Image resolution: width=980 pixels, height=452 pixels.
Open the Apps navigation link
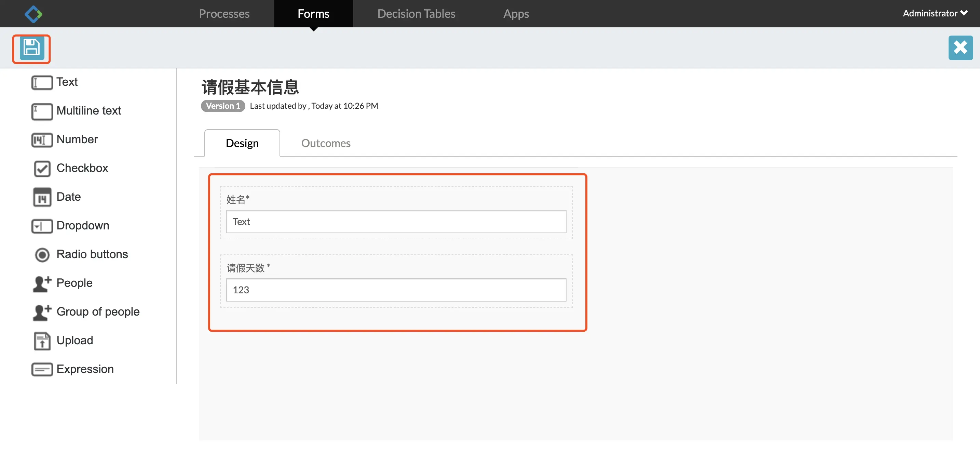516,14
